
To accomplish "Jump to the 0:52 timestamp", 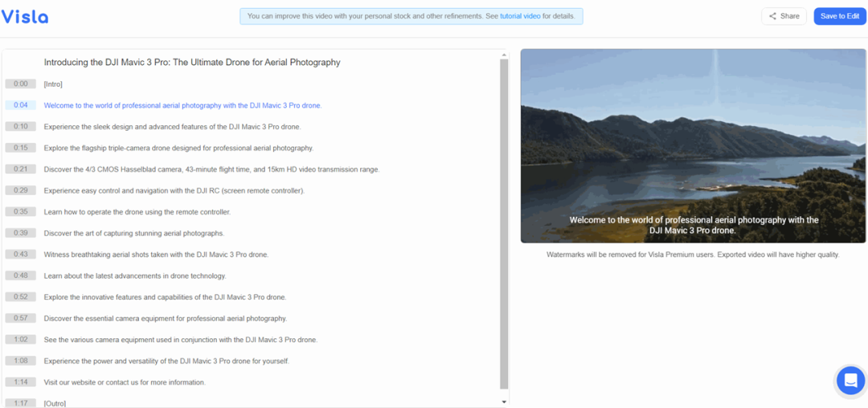I will [x=20, y=297].
